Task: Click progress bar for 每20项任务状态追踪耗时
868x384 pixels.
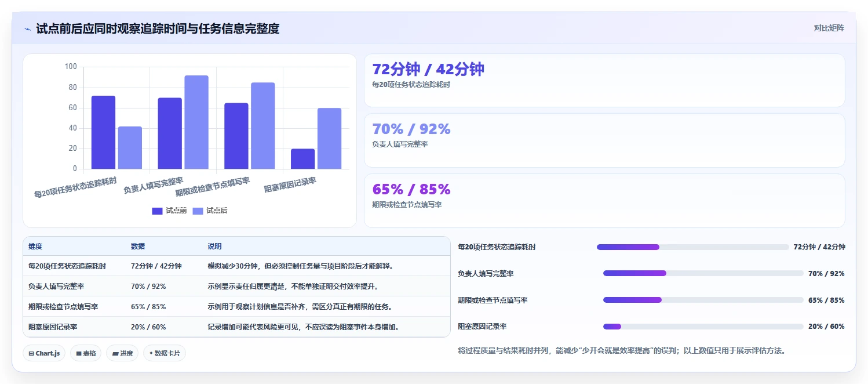Action: (692, 247)
